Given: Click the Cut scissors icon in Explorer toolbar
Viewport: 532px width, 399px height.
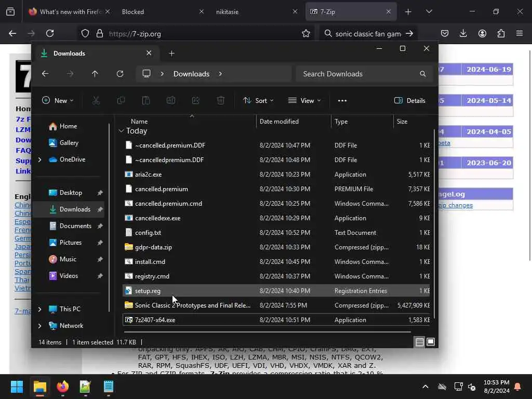Looking at the screenshot, I should (x=96, y=100).
